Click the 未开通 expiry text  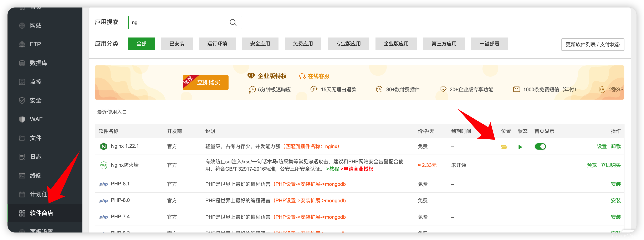click(459, 165)
